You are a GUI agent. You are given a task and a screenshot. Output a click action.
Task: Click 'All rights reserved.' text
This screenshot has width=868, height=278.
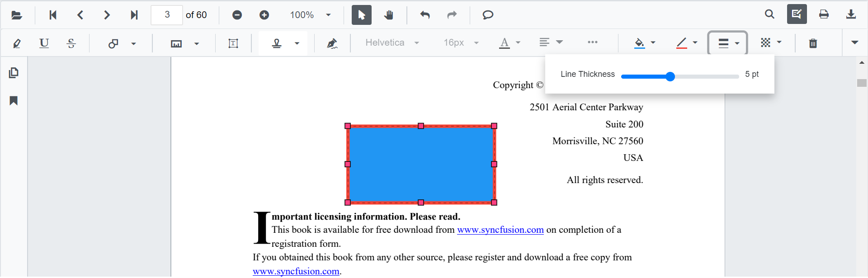[x=605, y=180]
